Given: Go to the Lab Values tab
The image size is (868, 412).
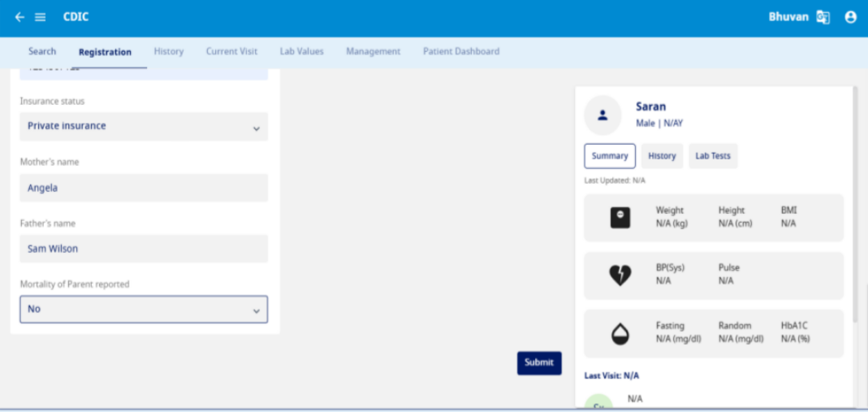Looking at the screenshot, I should point(301,51).
